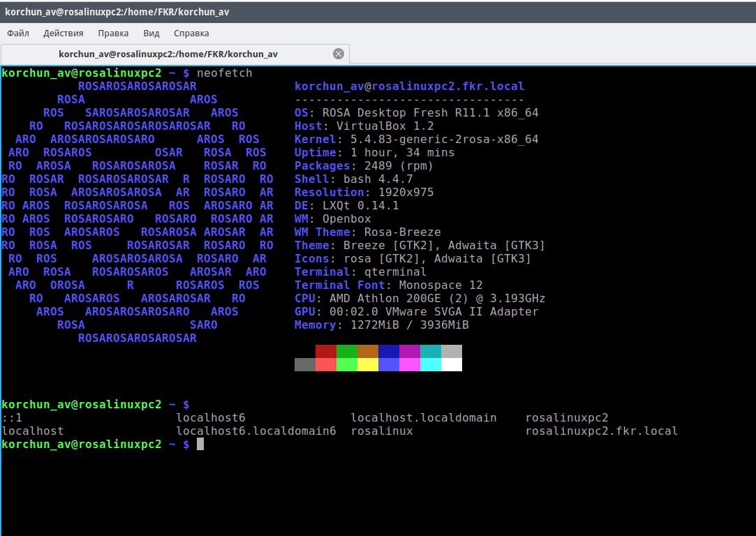This screenshot has width=756, height=536.
Task: Click the dark green color block
Action: coord(347,351)
